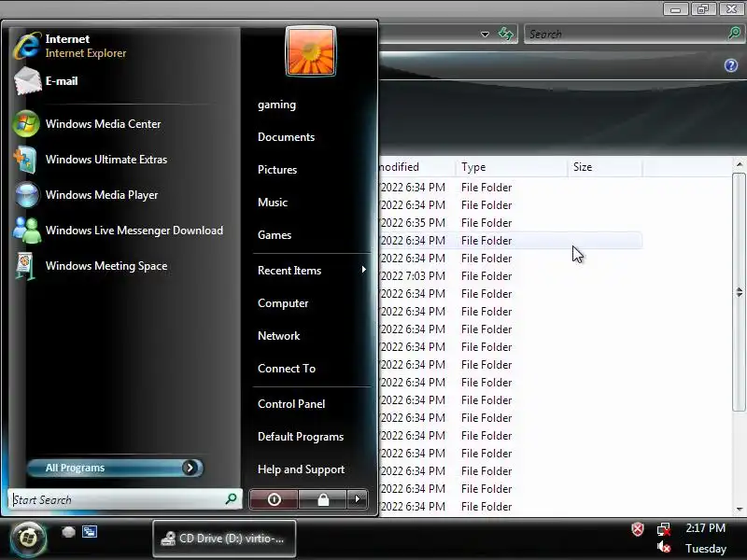Screen dimensions: 747x560
Task: Click the Start orb button
Action: click(x=28, y=539)
